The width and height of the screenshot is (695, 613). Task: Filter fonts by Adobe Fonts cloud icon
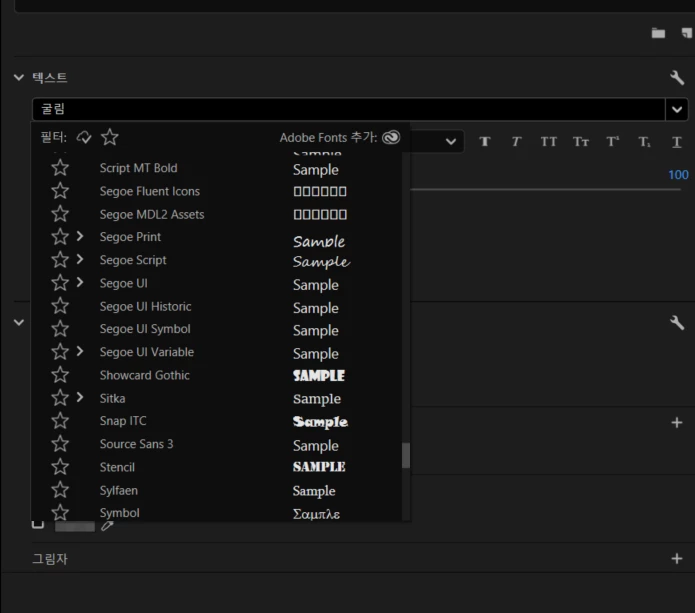pyautogui.click(x=84, y=137)
